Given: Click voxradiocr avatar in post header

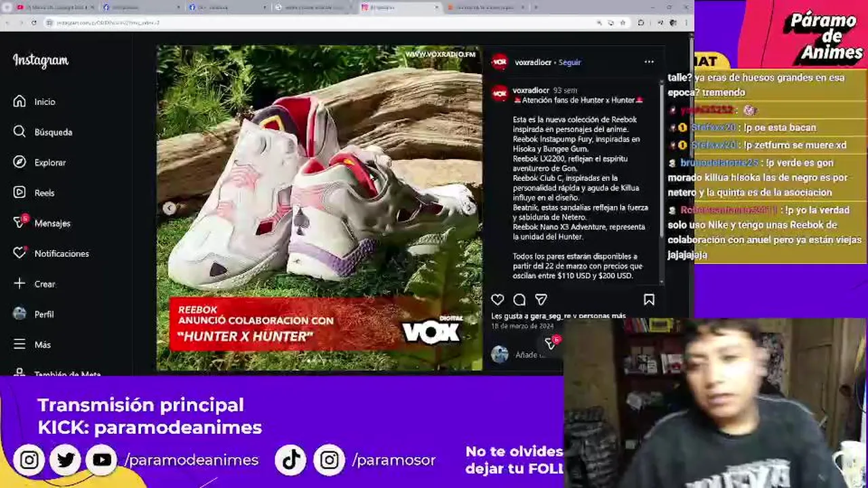Looking at the screenshot, I should [x=500, y=62].
